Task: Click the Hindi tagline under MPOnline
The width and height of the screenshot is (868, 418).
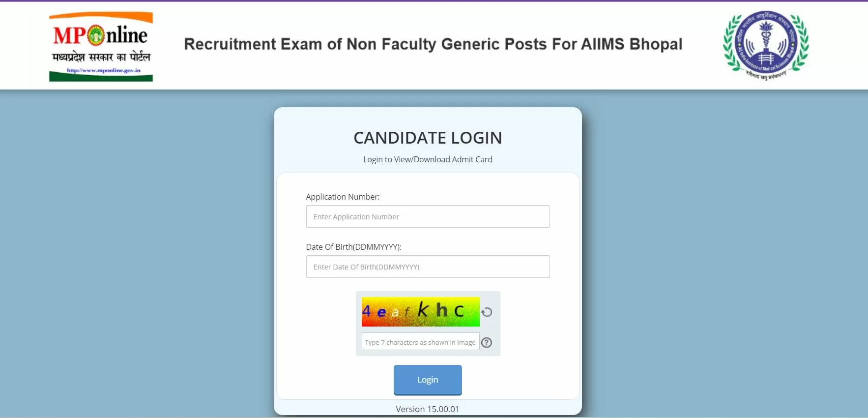Action: [101, 57]
